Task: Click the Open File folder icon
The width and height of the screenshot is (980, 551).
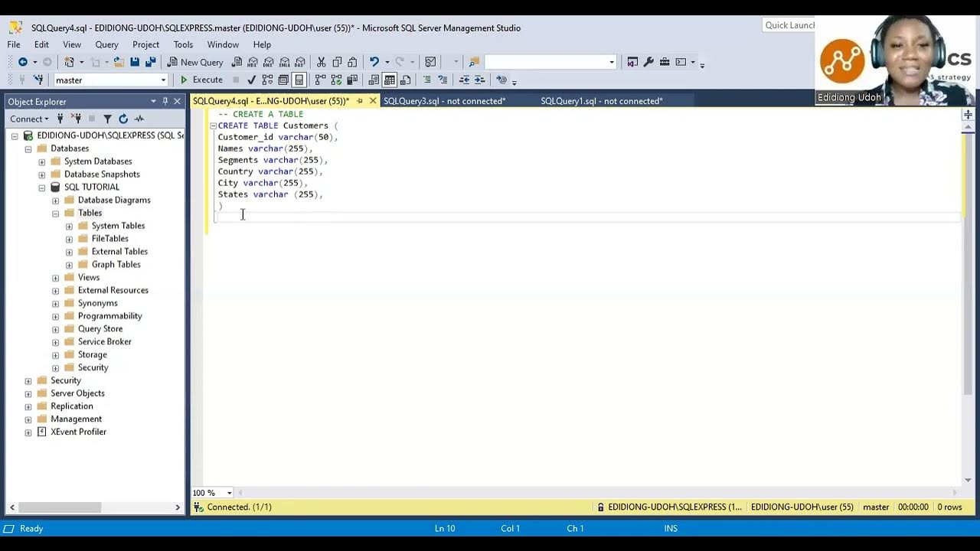Action: [119, 62]
